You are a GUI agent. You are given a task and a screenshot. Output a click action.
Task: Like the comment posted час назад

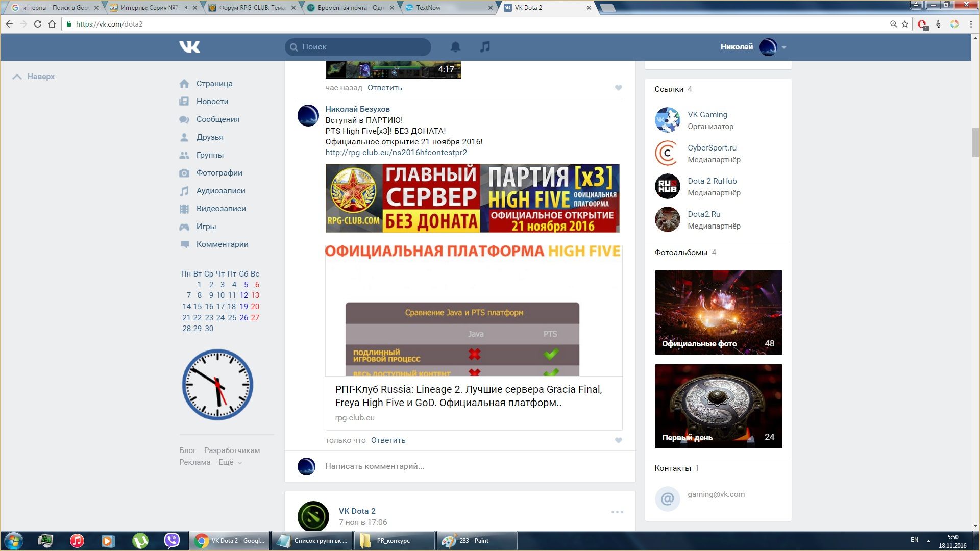tap(618, 88)
